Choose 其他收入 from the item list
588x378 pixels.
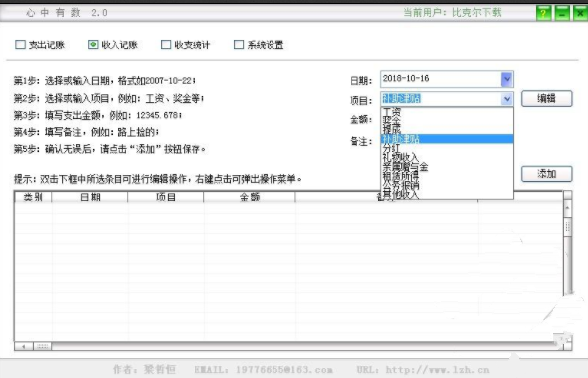tap(447, 194)
